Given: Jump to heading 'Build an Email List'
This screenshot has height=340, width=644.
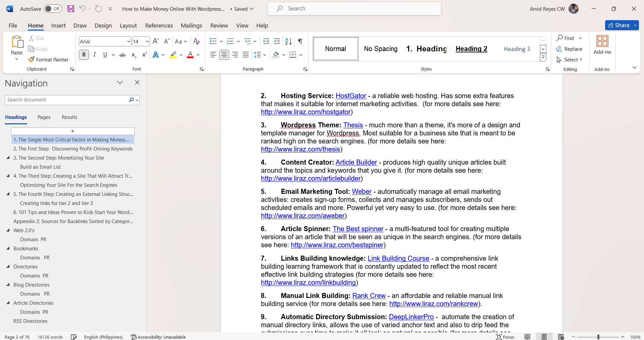Looking at the screenshot, I should (40, 167).
